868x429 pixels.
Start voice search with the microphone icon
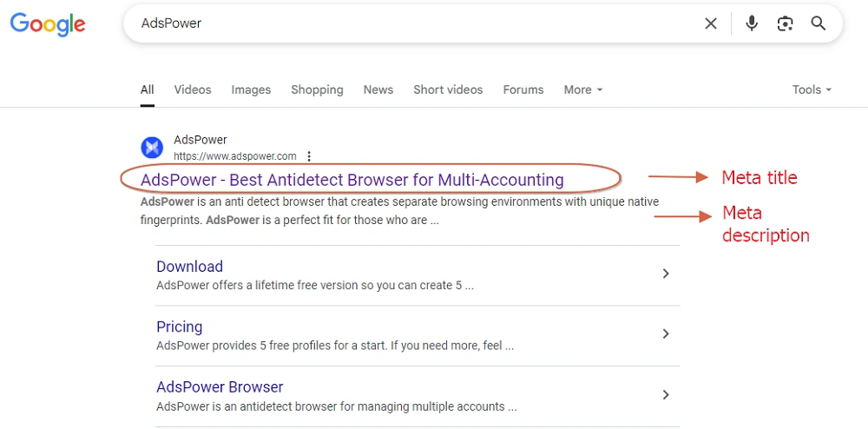point(751,23)
